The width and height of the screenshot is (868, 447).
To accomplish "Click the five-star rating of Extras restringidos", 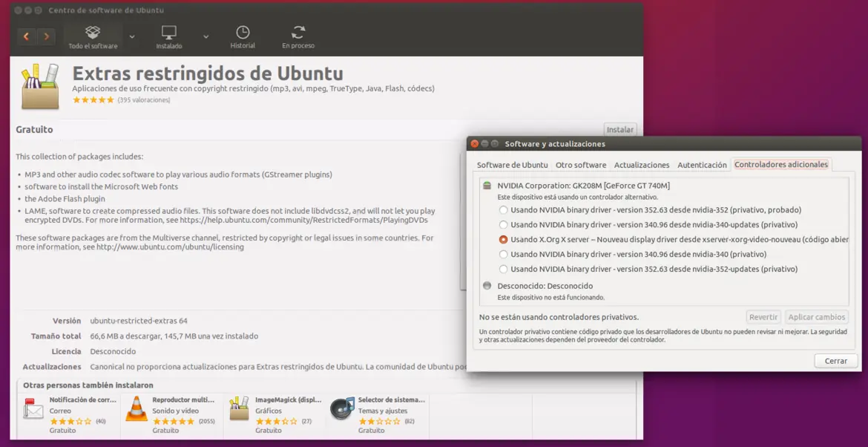I will (x=93, y=100).
